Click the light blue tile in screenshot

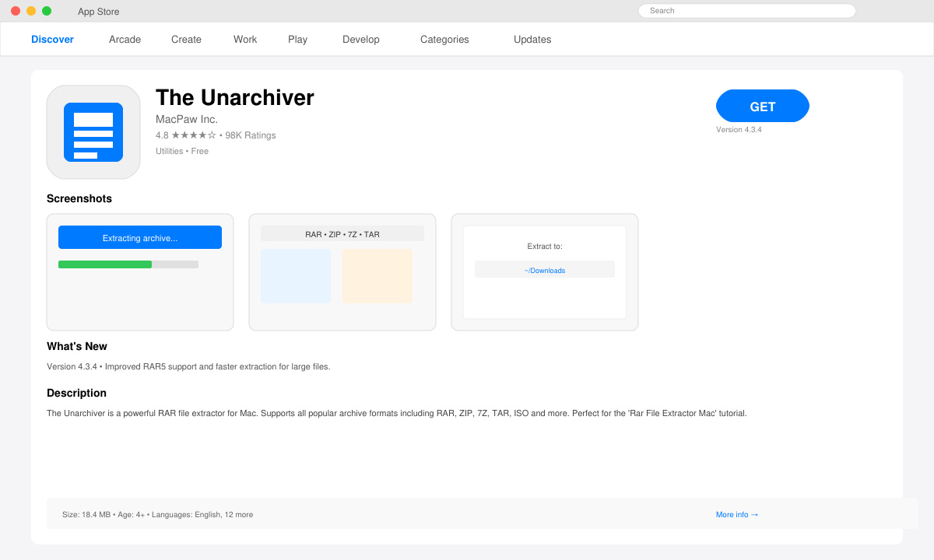[296, 276]
